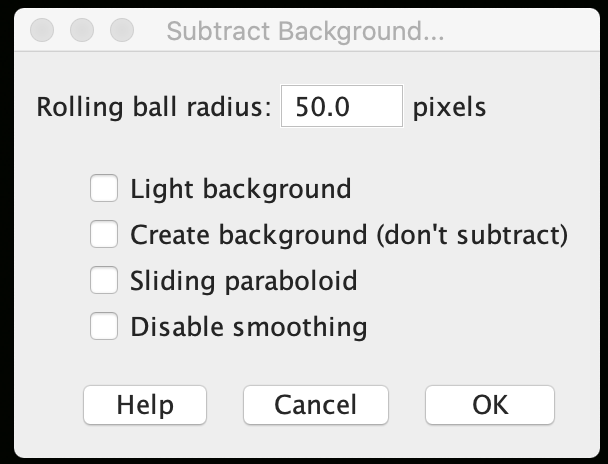
Task: Check the Disable smoothing checkbox
Action: [x=104, y=327]
